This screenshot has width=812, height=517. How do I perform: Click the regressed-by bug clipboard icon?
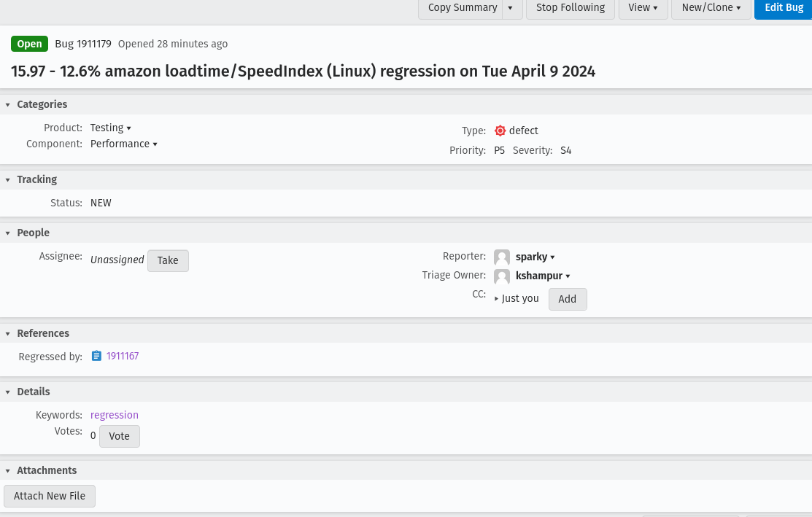(96, 357)
